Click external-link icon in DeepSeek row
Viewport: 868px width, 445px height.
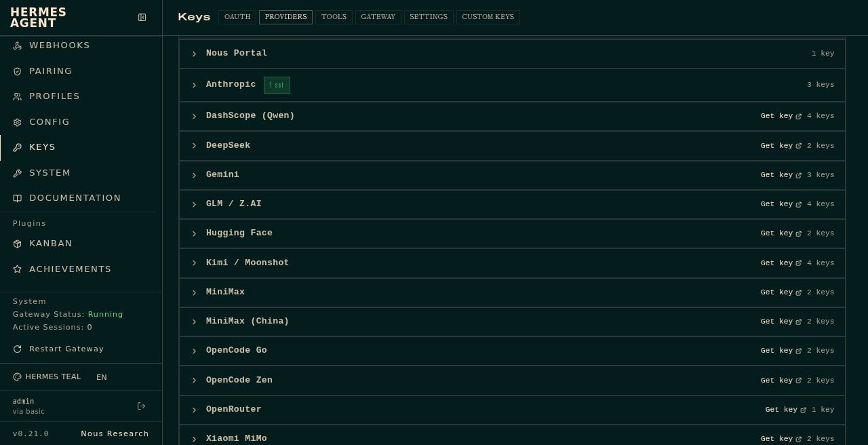click(x=798, y=146)
